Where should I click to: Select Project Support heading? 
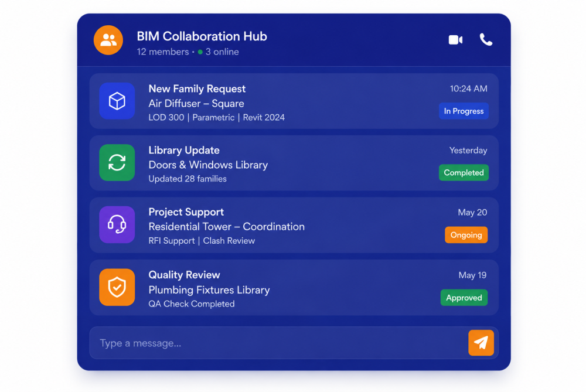click(x=186, y=212)
